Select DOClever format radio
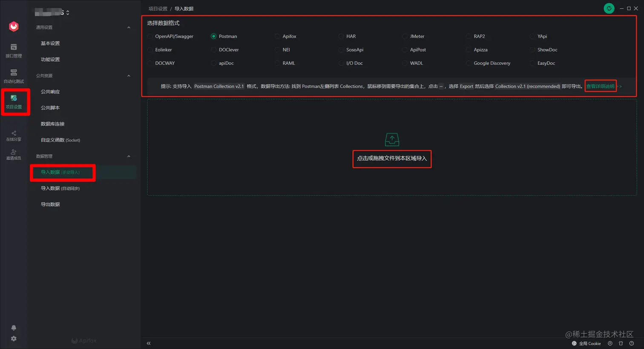Viewport: 644px width, 349px height. (x=214, y=50)
